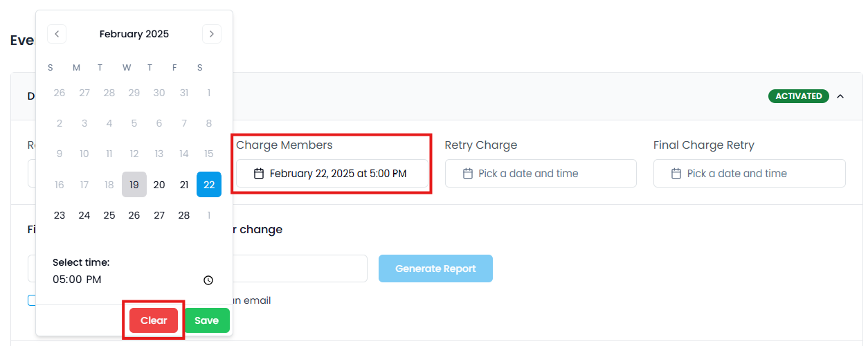The height and width of the screenshot is (346, 868).
Task: Go to next month in calendar
Action: pyautogui.click(x=212, y=33)
